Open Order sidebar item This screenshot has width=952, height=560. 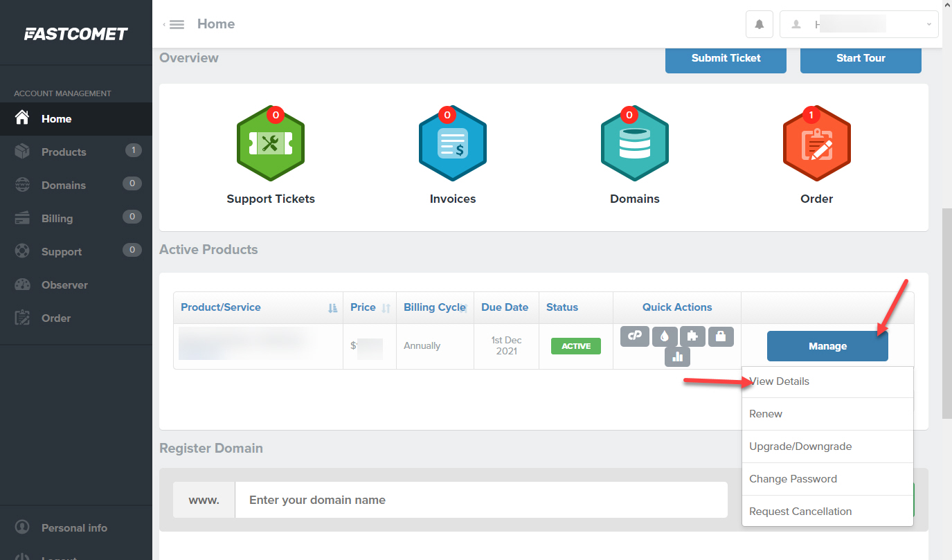click(x=76, y=318)
